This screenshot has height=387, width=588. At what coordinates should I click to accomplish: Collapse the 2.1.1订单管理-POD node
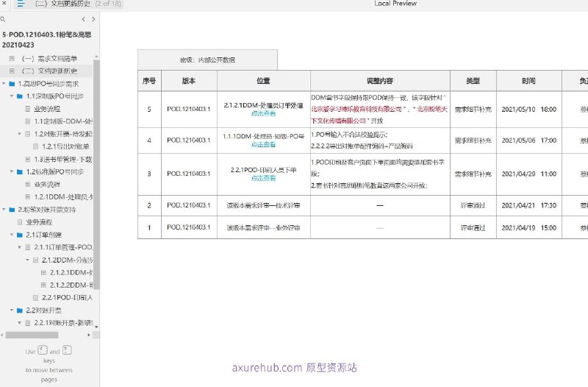(x=20, y=247)
